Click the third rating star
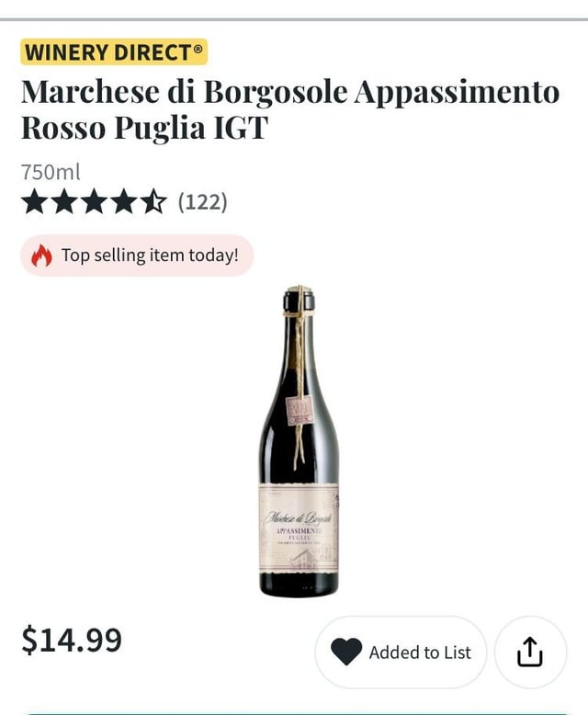 (94, 201)
